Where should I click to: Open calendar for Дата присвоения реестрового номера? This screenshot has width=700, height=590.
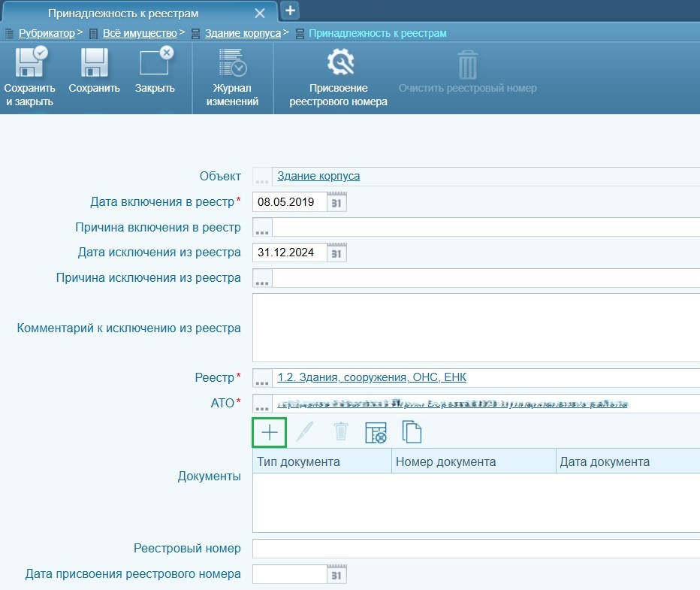pos(337,574)
